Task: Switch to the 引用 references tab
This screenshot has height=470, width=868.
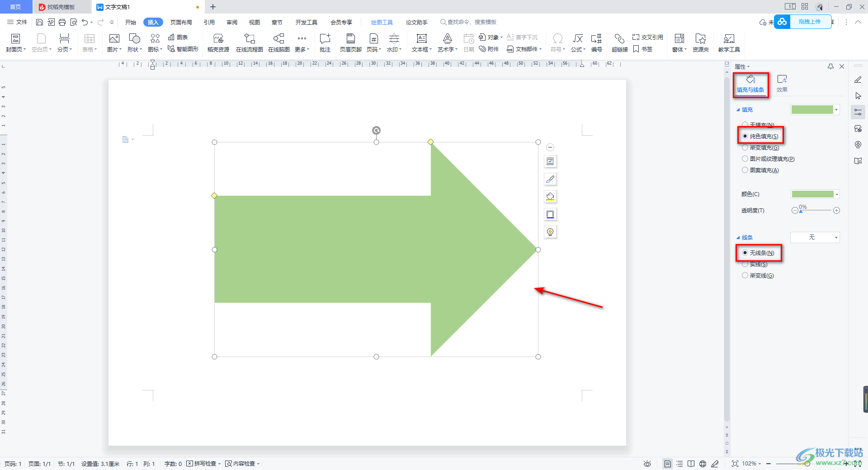Action: 209,22
